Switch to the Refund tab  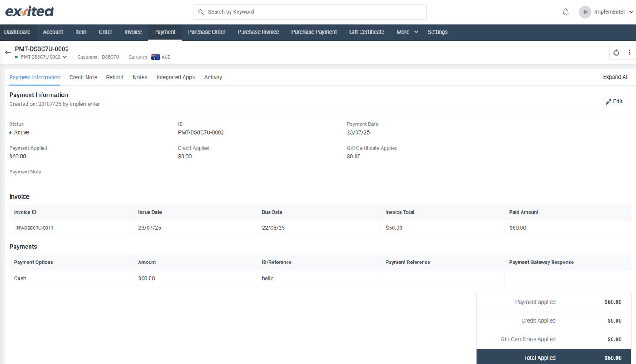115,77
